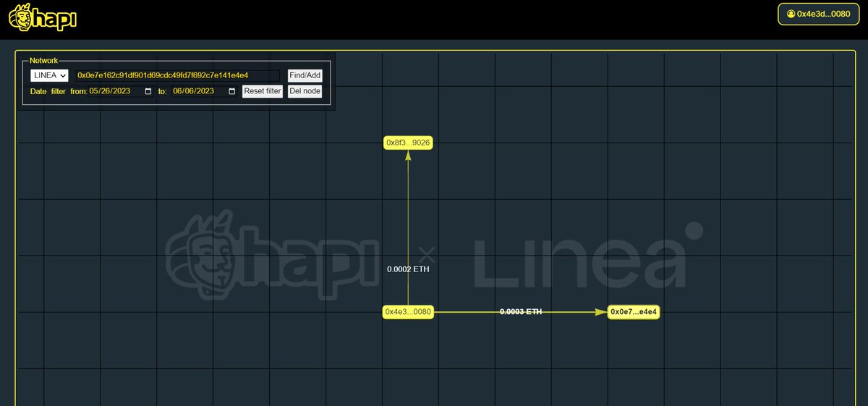This screenshot has height=406, width=868.
Task: Click the hapi logo in the header
Action: (42, 19)
